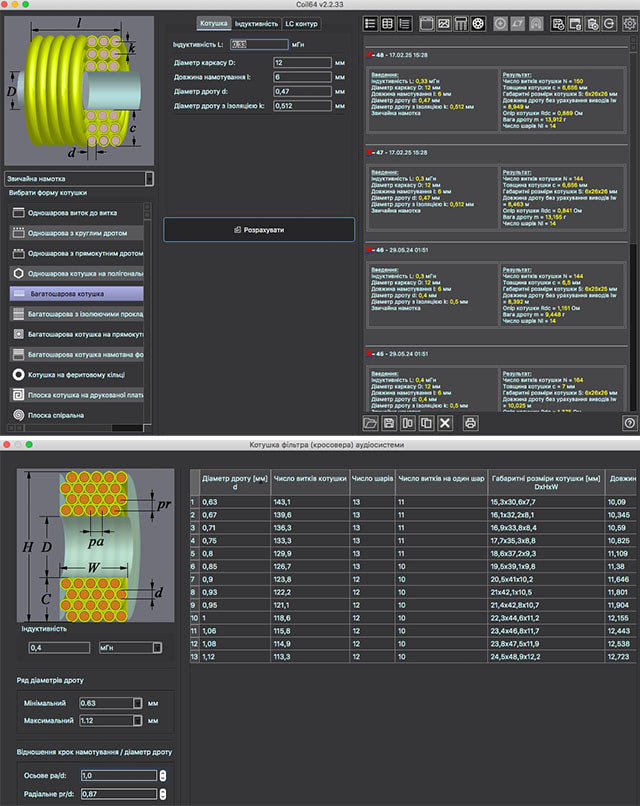Click the toroid ring icon in the top toolbar

click(x=479, y=24)
